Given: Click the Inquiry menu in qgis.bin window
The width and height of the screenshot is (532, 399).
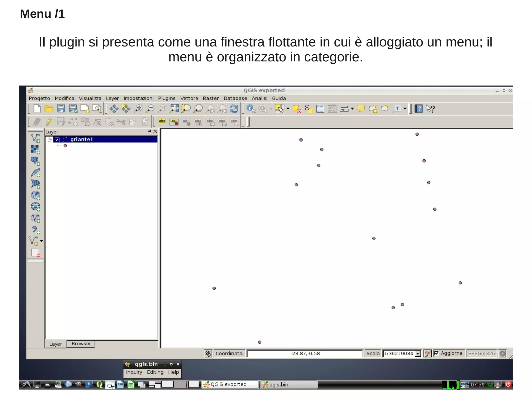Looking at the screenshot, I should [134, 372].
